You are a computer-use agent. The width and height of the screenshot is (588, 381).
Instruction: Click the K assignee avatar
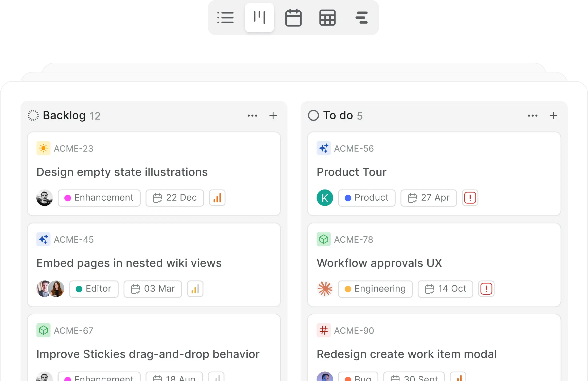point(325,198)
